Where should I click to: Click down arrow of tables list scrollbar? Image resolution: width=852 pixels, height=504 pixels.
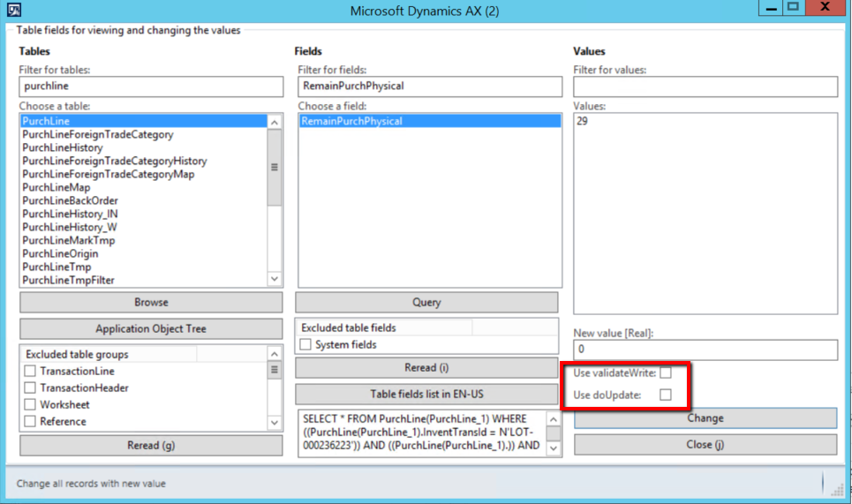click(275, 279)
